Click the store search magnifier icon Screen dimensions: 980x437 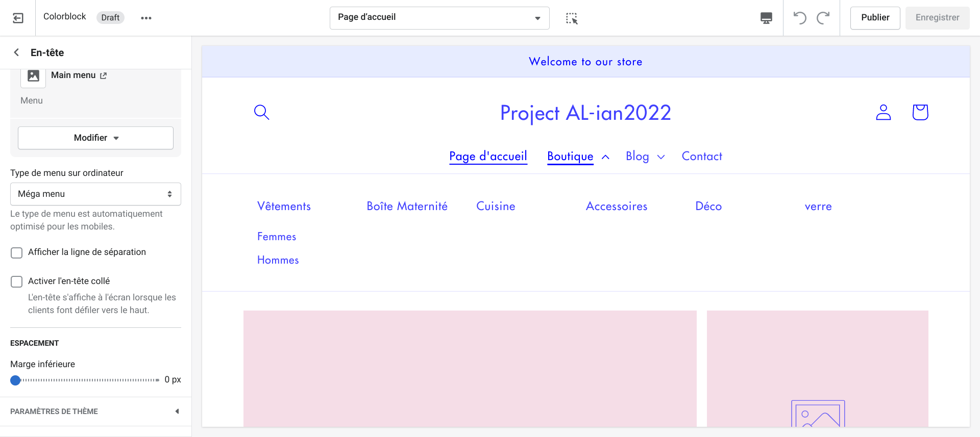point(261,112)
